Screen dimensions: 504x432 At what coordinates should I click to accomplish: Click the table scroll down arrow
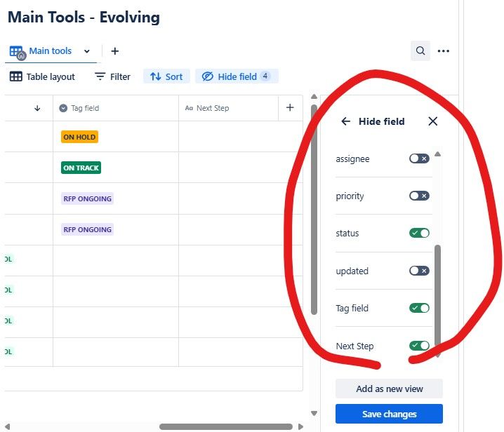click(x=314, y=413)
